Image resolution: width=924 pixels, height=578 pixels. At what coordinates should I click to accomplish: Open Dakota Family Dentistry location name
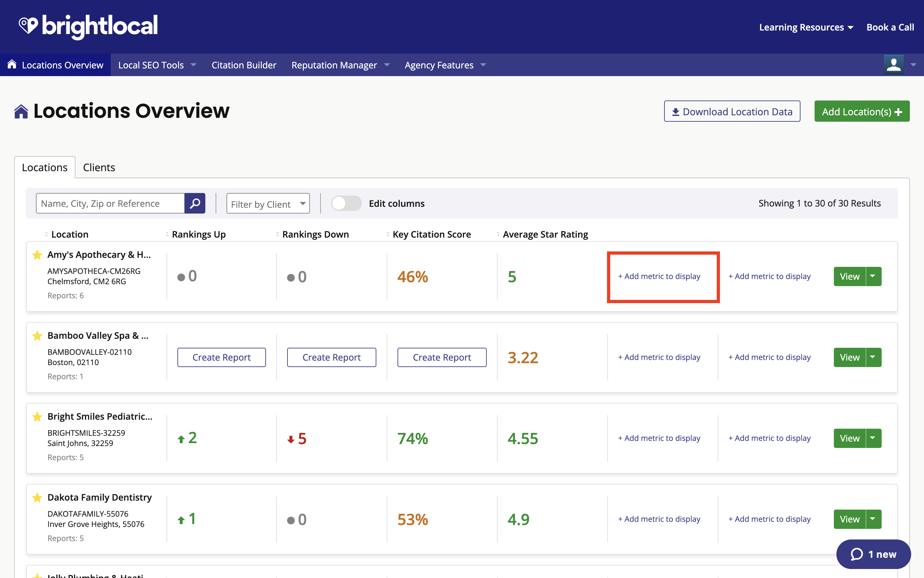point(100,498)
